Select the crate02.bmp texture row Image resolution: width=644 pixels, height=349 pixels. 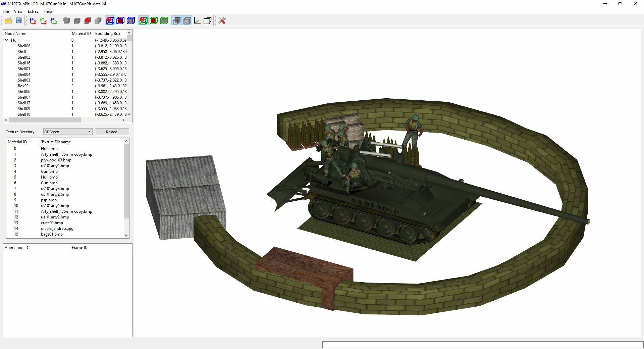point(65,223)
